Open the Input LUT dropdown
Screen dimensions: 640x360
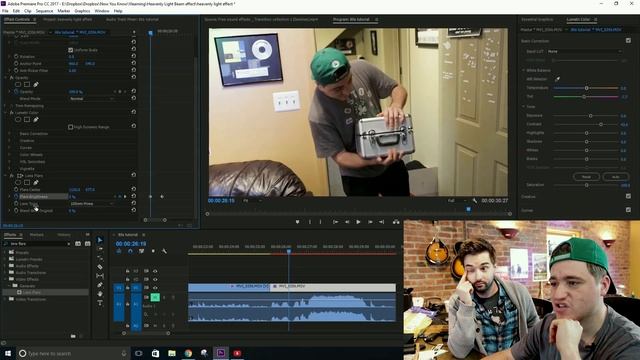click(x=584, y=51)
